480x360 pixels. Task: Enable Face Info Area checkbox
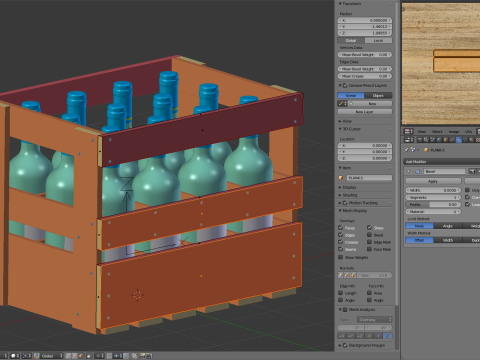[369, 293]
